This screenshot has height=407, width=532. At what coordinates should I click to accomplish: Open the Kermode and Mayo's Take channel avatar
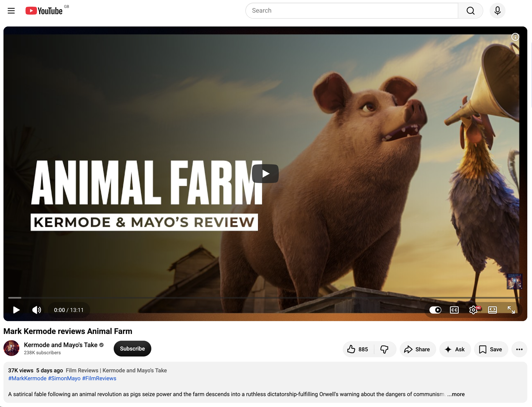[x=11, y=348]
